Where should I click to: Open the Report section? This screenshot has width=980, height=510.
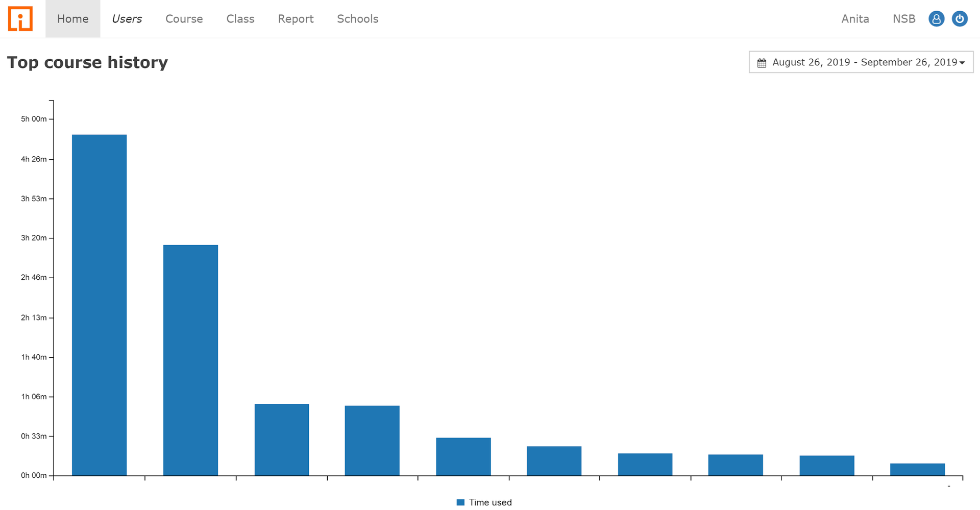[296, 19]
